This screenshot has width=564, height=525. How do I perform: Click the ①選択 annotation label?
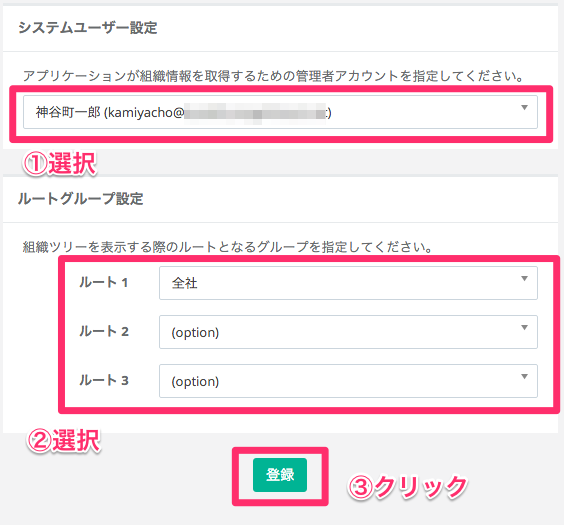pos(60,164)
